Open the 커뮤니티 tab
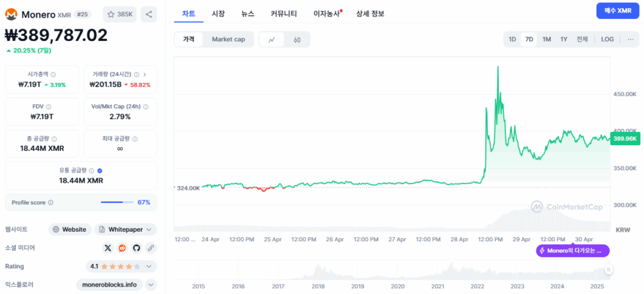The height and width of the screenshot is (294, 644). [284, 14]
